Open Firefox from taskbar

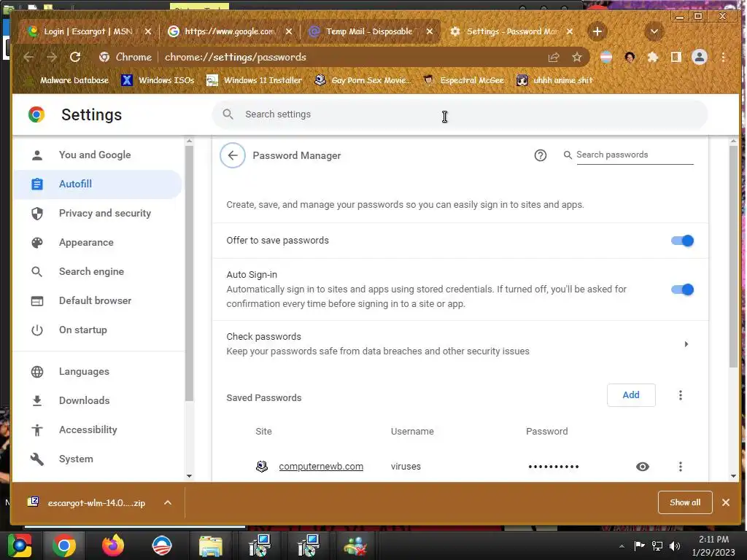click(x=113, y=545)
